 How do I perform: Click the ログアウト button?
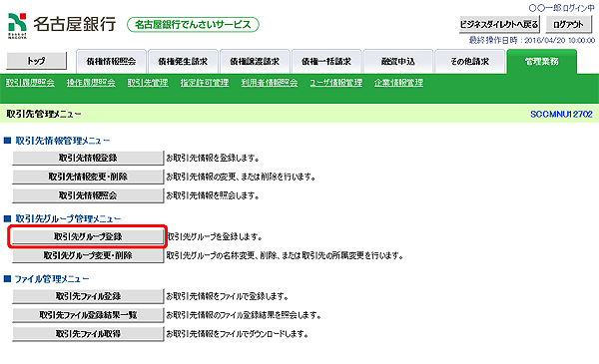click(568, 24)
